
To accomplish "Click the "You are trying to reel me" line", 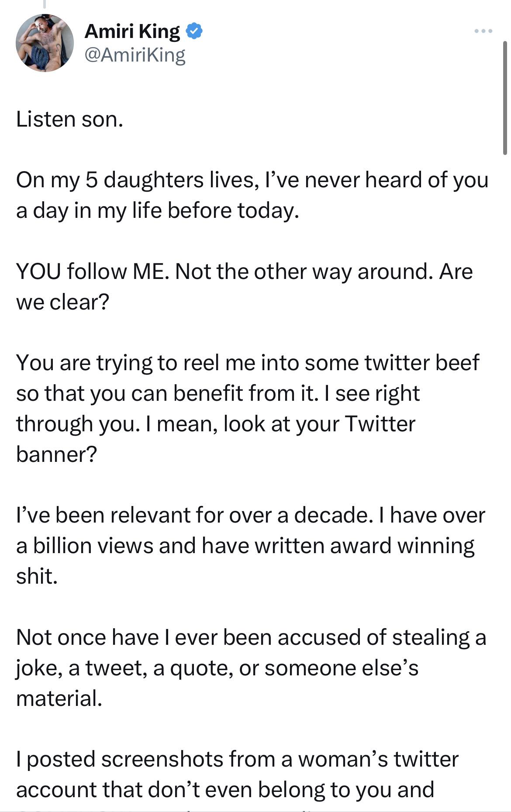I will tap(248, 363).
